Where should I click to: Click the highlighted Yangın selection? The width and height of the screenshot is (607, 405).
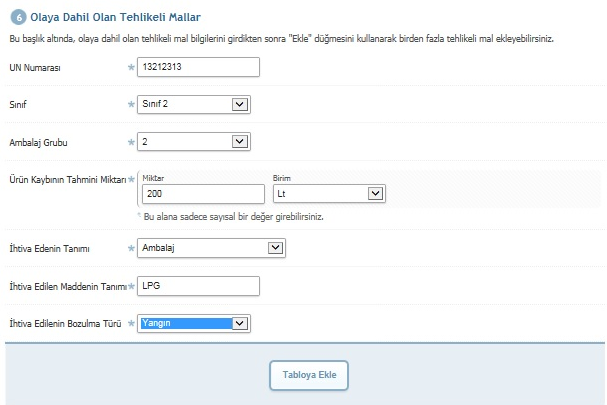click(187, 323)
